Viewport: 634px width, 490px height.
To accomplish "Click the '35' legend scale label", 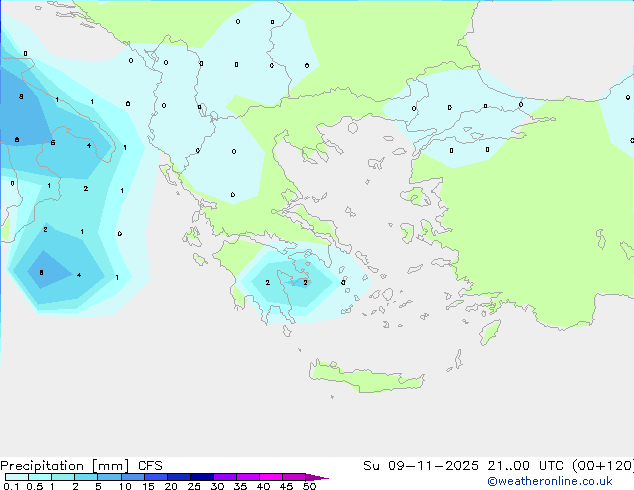I will coord(240,486).
